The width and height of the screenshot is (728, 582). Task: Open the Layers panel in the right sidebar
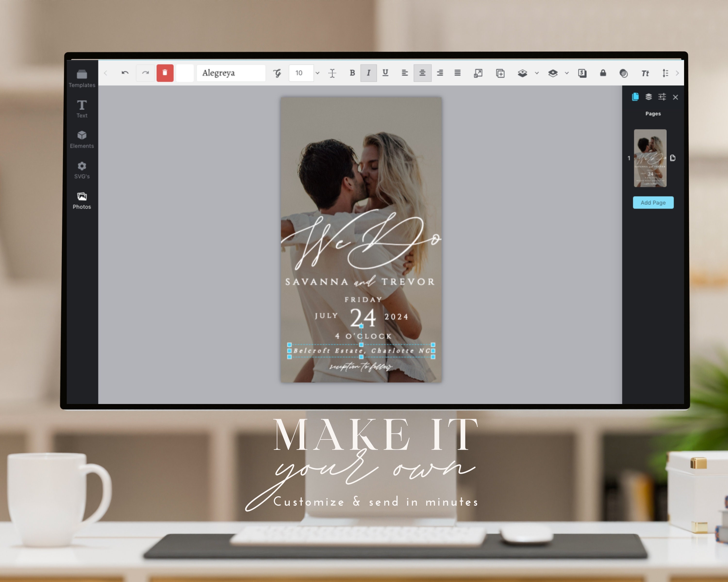point(648,97)
